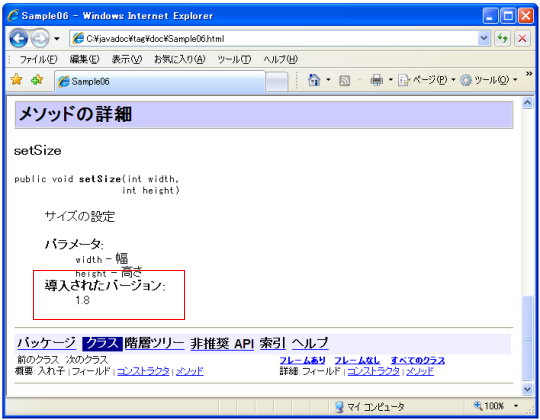Click the Forward navigation arrow button
This screenshot has width=540, height=420.
40,39
